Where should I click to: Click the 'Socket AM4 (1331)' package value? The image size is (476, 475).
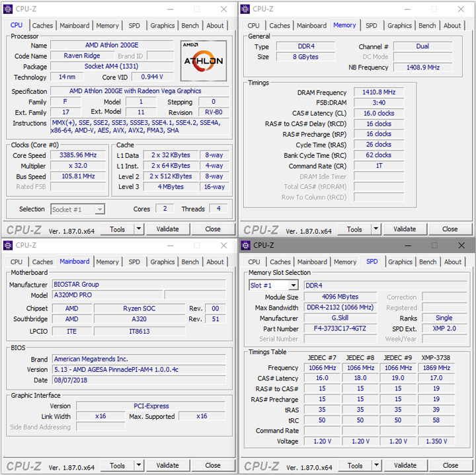coord(112,67)
